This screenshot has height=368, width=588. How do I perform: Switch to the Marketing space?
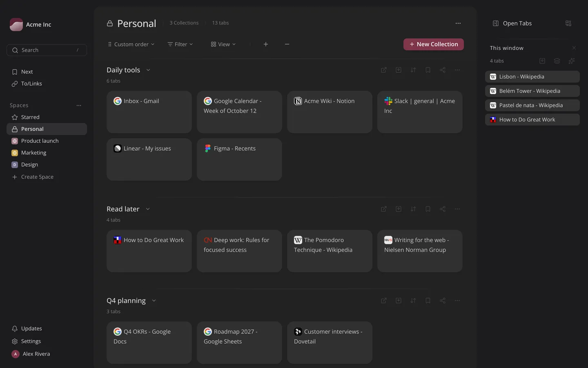[47, 153]
